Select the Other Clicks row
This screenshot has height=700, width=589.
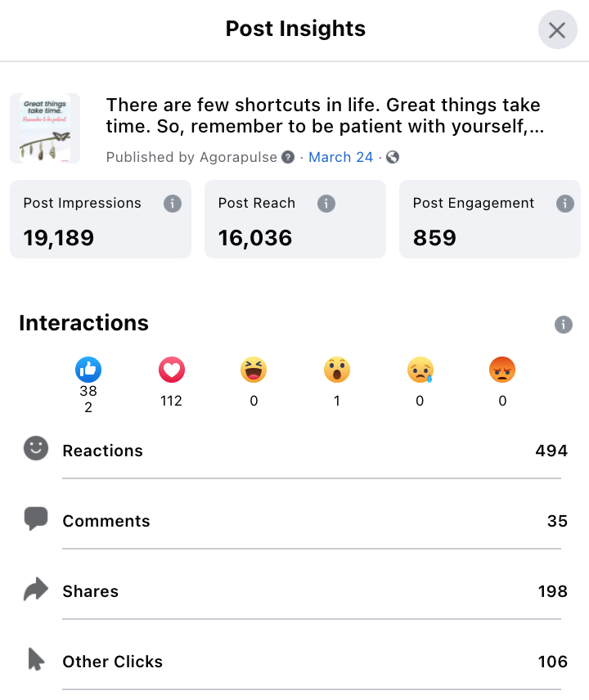click(x=294, y=662)
